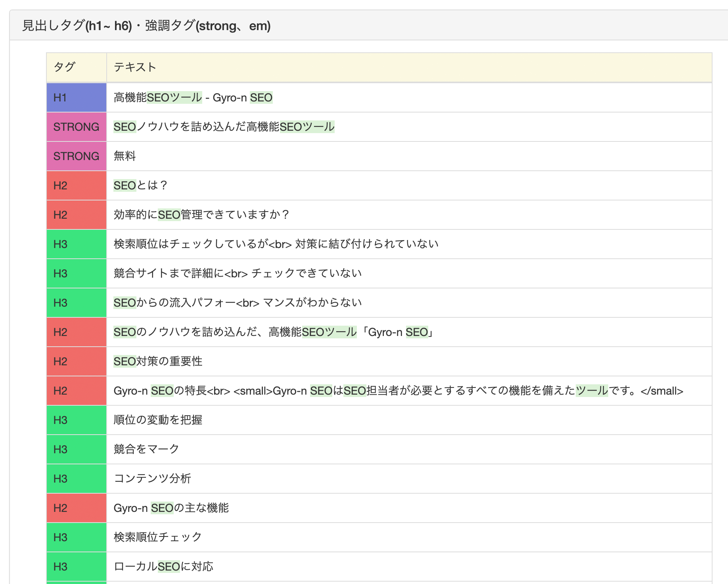Click the green H3 tag beside 競合をマーク
The width and height of the screenshot is (728, 584).
point(76,449)
